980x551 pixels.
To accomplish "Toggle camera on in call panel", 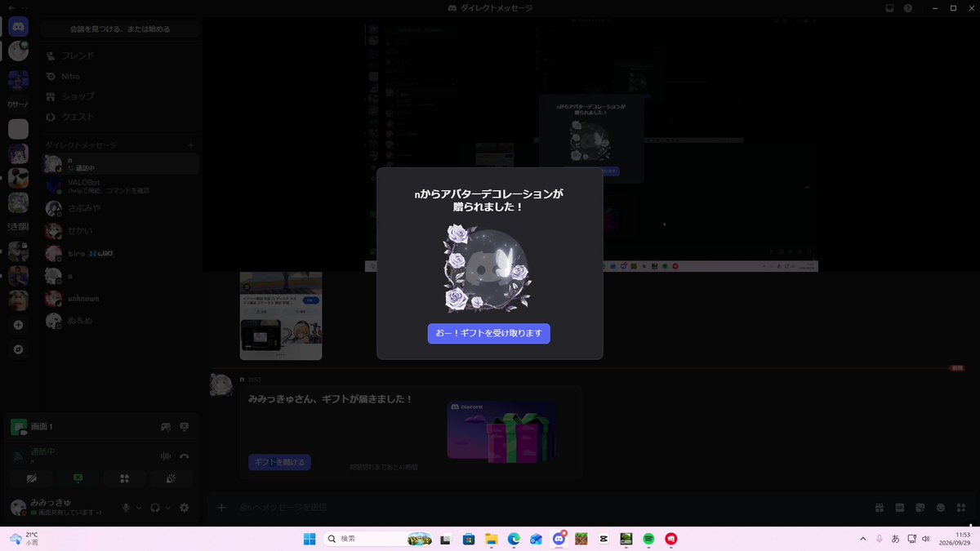I will (32, 479).
